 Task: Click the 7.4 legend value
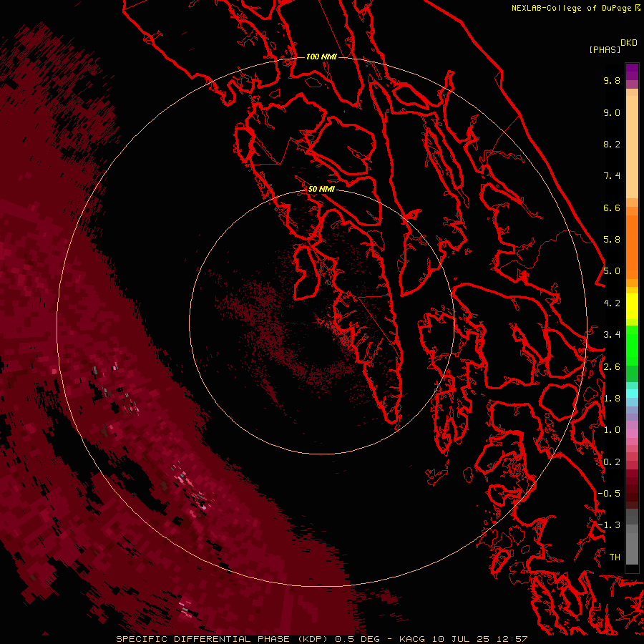[x=612, y=176]
